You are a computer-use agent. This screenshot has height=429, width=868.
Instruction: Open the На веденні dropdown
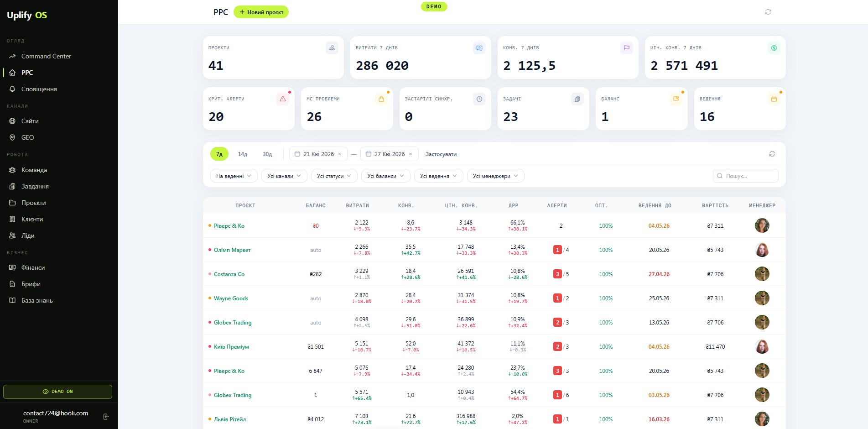coord(234,176)
